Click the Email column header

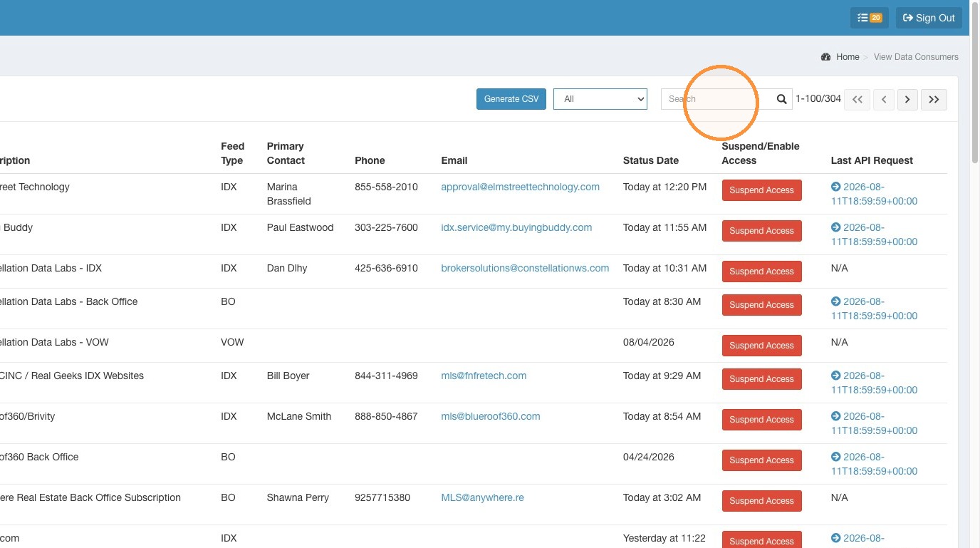coord(454,160)
